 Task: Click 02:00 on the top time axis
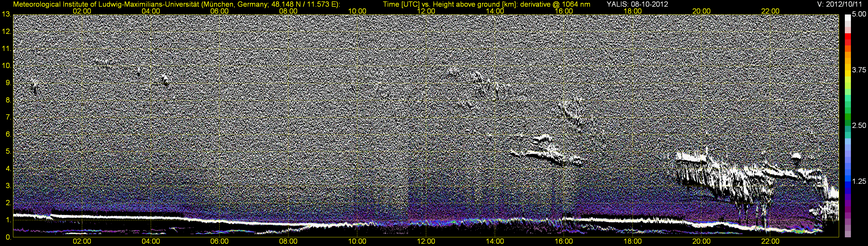click(x=82, y=11)
